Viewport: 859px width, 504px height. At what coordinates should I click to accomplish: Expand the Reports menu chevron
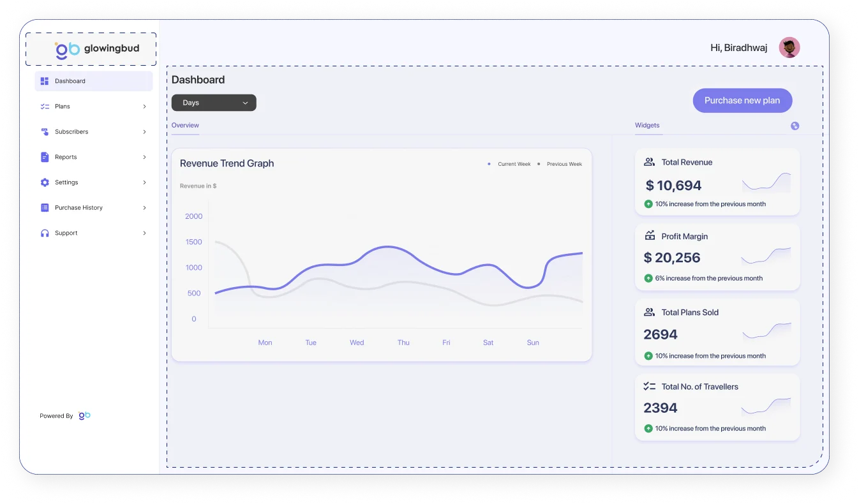coord(144,157)
